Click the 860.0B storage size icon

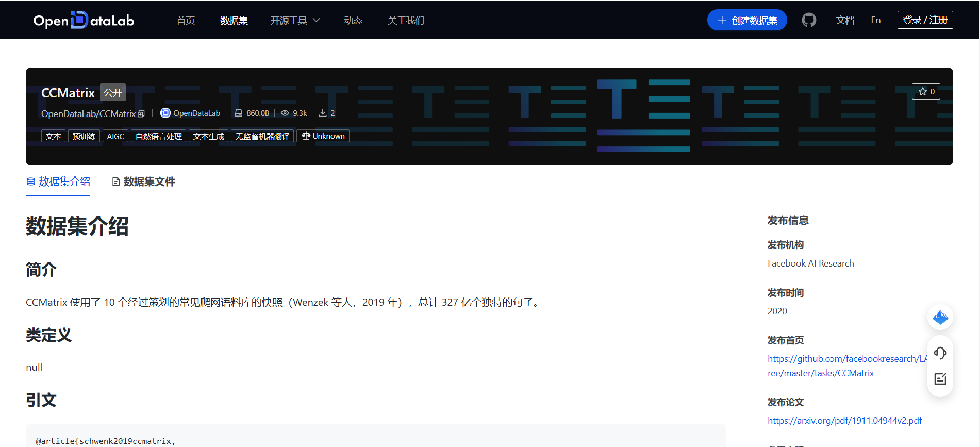[x=238, y=113]
